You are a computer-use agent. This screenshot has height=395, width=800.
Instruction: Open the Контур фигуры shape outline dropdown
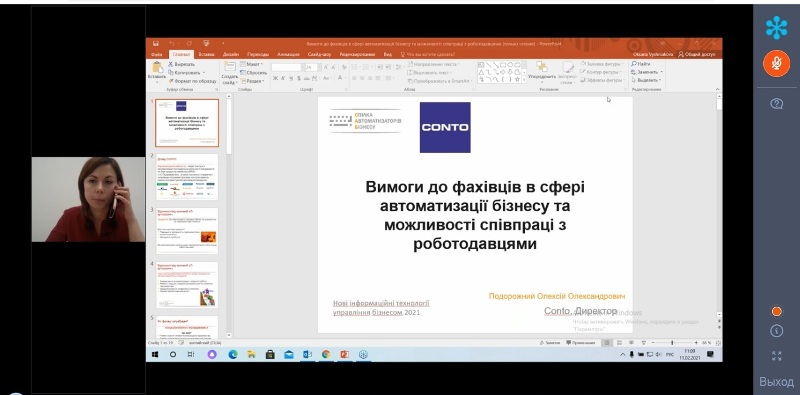pyautogui.click(x=601, y=72)
